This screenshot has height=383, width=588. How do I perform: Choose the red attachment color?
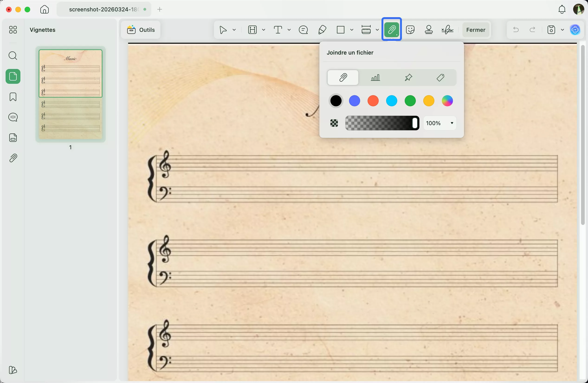(373, 101)
